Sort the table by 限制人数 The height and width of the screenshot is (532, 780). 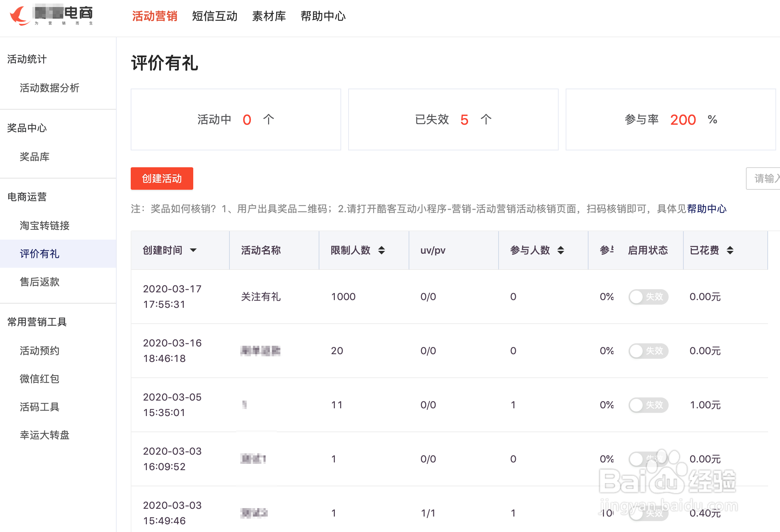coord(381,250)
